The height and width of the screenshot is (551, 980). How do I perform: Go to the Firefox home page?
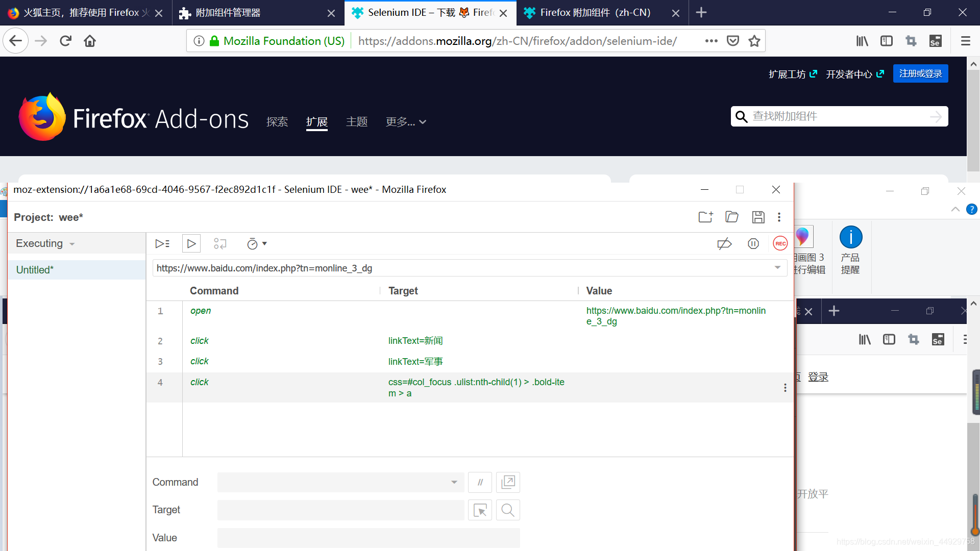point(90,41)
